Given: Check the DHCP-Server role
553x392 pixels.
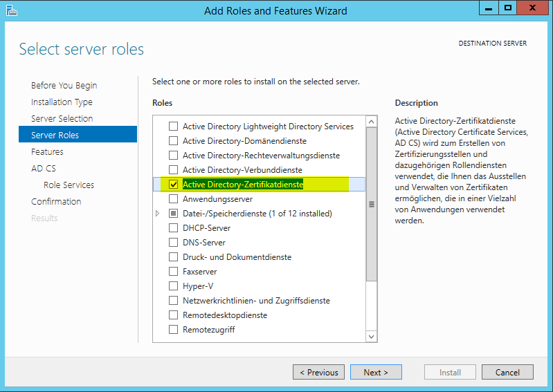Looking at the screenshot, I should [173, 228].
